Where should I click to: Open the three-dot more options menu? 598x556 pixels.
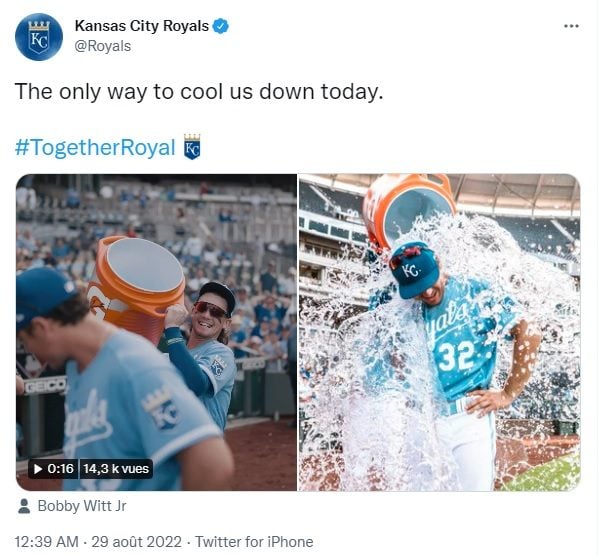click(571, 26)
